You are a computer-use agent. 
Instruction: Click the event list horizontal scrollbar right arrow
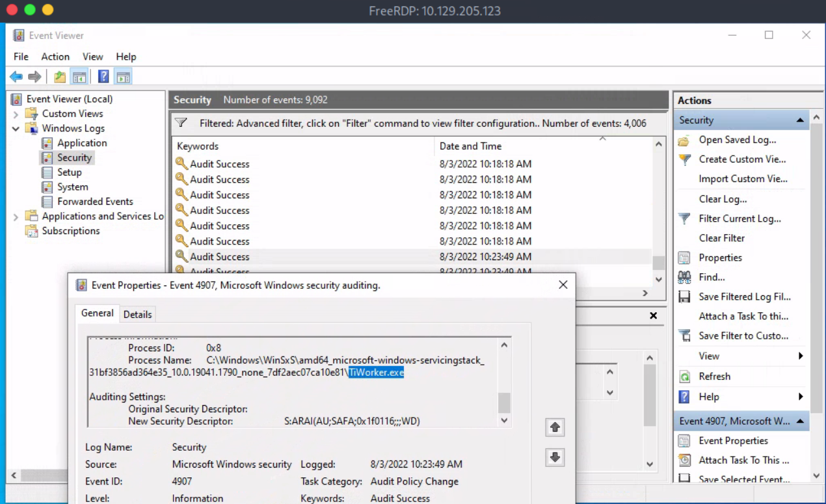(645, 293)
